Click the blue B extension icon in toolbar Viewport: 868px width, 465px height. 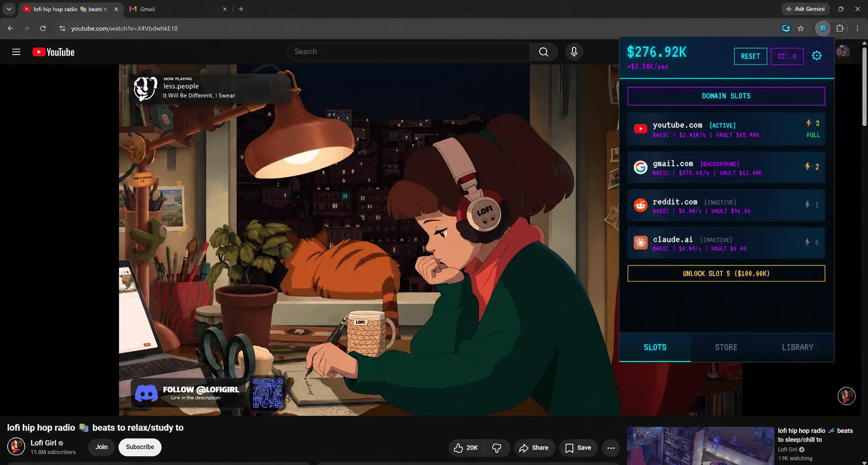[x=823, y=28]
